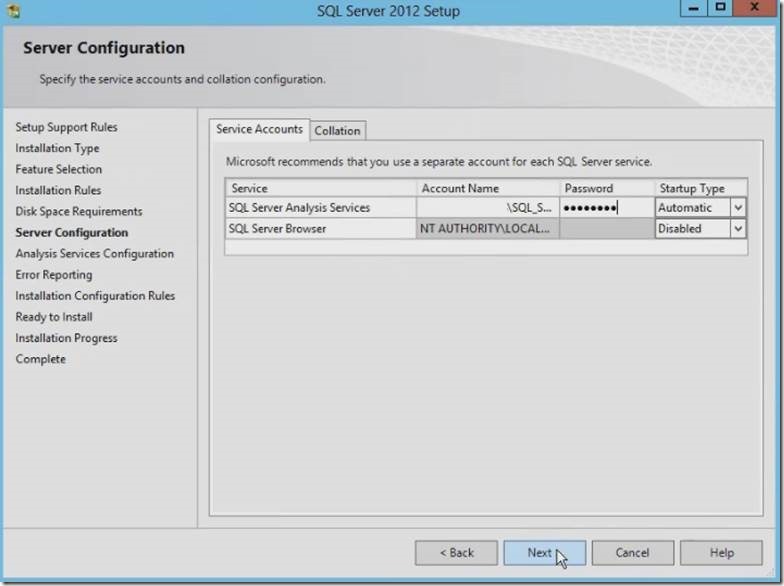Cancel the SQL Server setup
This screenshot has width=784, height=586.
632,553
